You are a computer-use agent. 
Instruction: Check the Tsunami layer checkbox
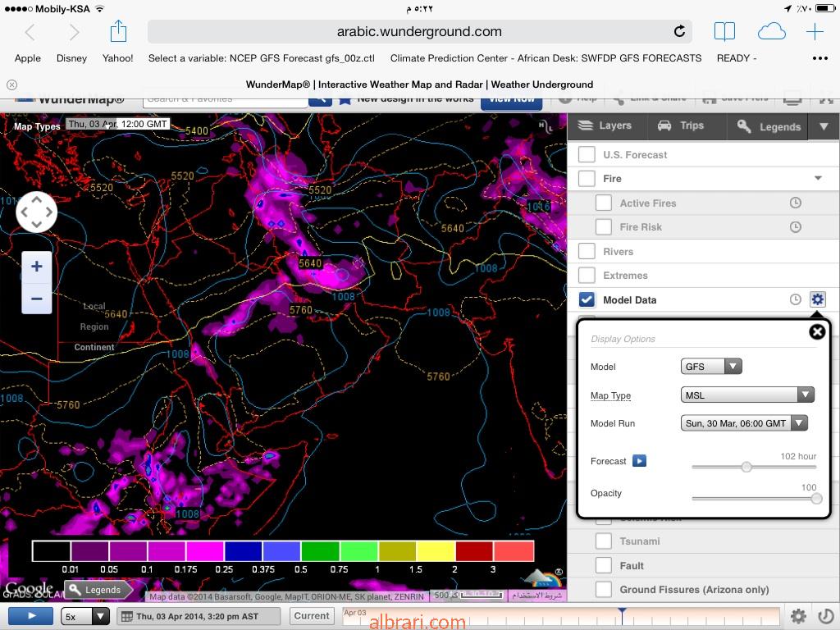604,541
